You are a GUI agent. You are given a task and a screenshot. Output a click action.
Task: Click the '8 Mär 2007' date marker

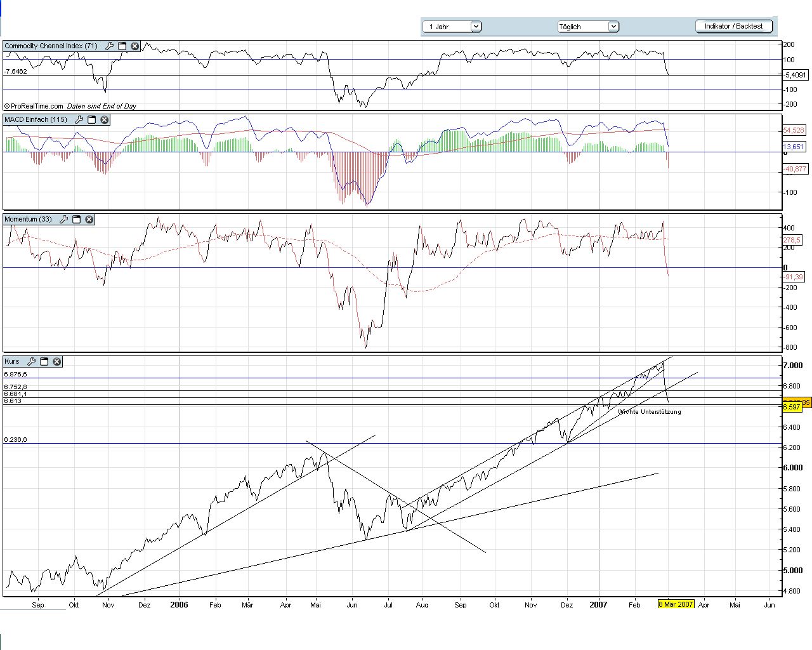(676, 604)
